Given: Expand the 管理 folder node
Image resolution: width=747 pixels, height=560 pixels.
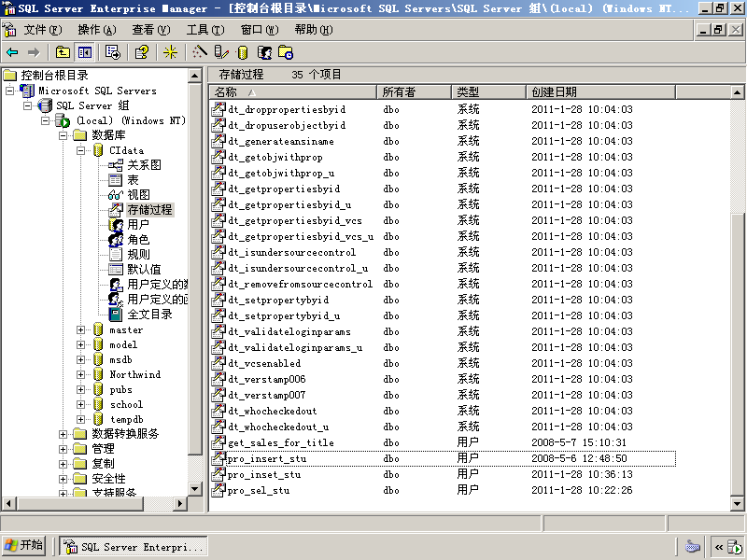Looking at the screenshot, I should 63,449.
